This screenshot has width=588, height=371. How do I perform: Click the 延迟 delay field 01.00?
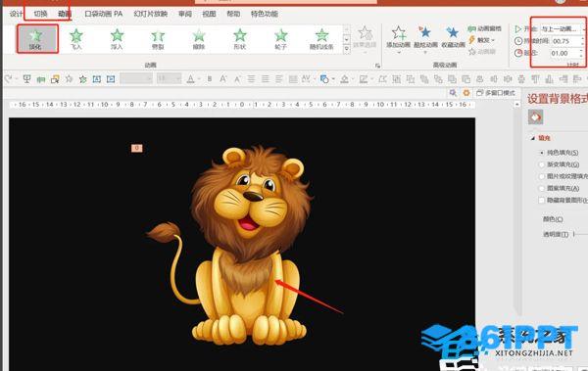pyautogui.click(x=564, y=53)
